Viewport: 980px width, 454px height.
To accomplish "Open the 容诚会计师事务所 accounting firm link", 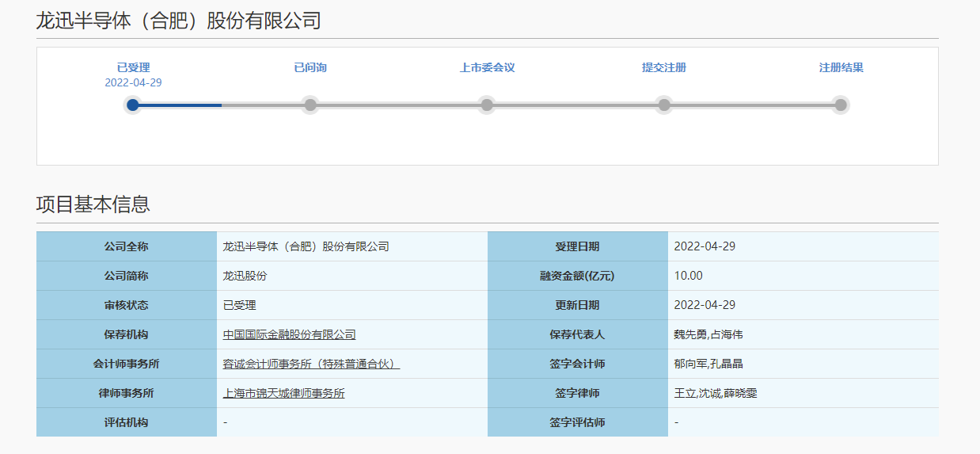I will pos(311,364).
